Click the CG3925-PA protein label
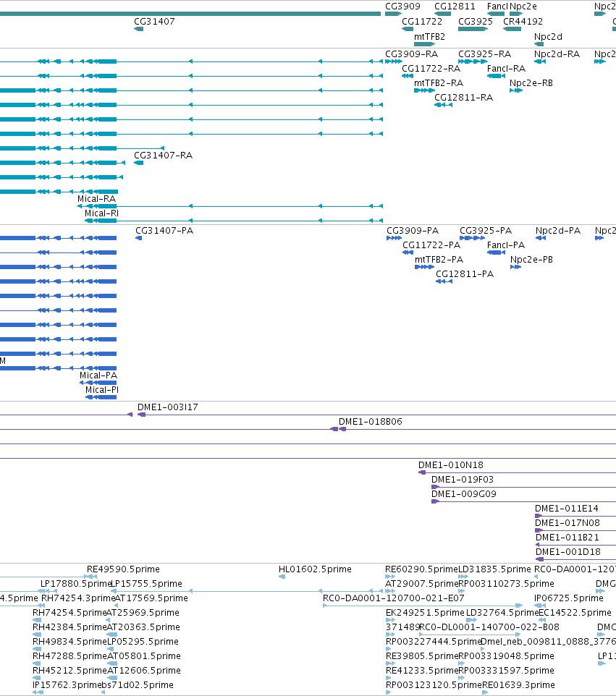This screenshot has width=616, height=696. tap(486, 230)
